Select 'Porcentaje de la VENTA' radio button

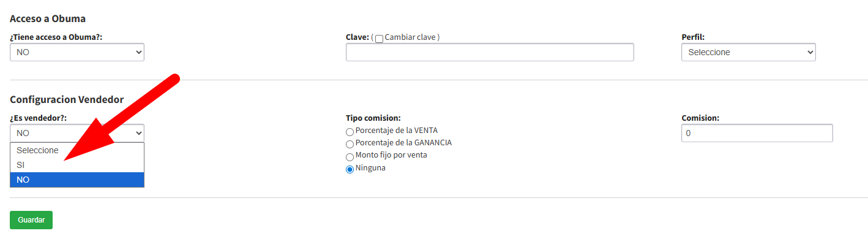point(350,131)
